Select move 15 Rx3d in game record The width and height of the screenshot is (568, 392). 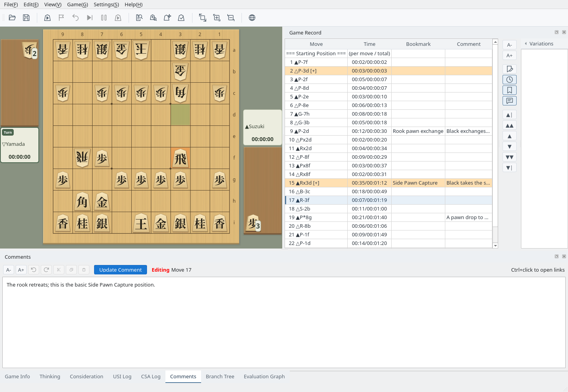point(388,183)
